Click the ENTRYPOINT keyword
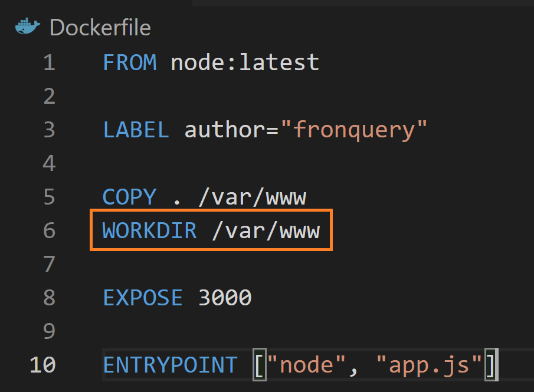The image size is (534, 392). (x=171, y=365)
